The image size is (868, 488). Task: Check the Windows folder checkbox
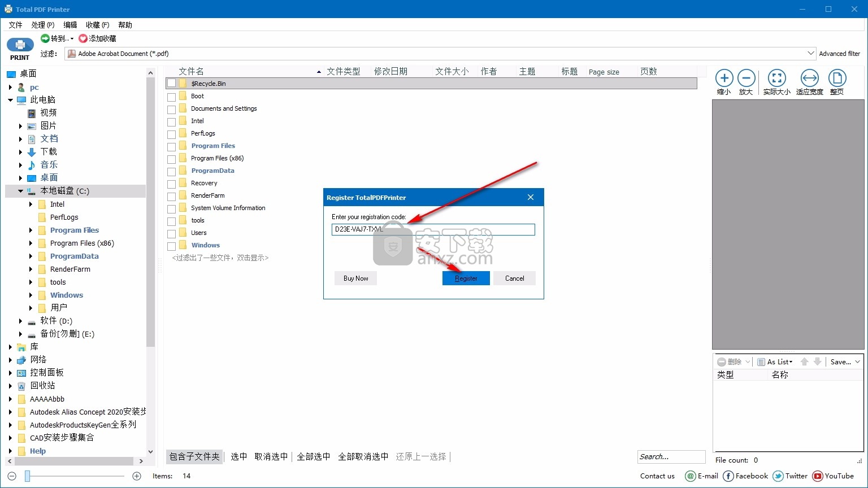pyautogui.click(x=172, y=246)
